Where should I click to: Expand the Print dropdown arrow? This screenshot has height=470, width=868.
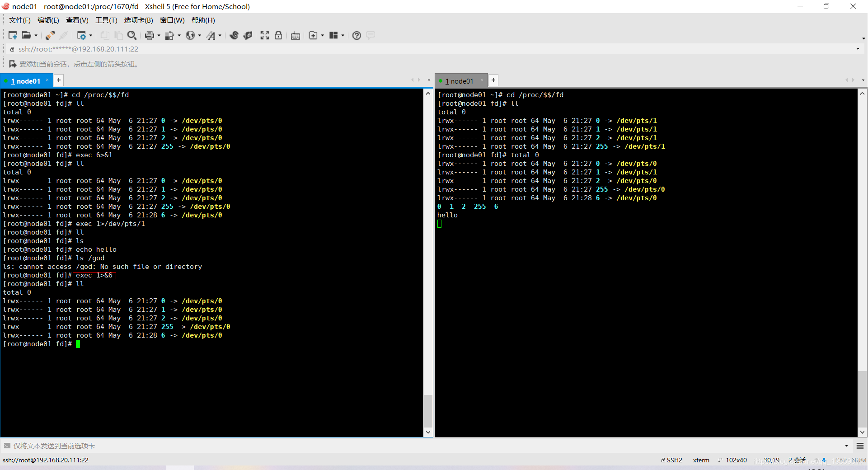pyautogui.click(x=159, y=35)
